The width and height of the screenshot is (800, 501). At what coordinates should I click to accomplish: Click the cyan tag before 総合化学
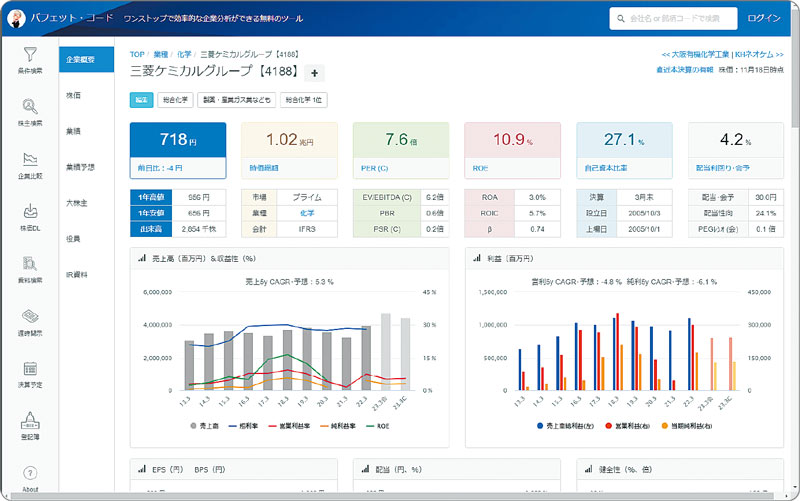[141, 100]
